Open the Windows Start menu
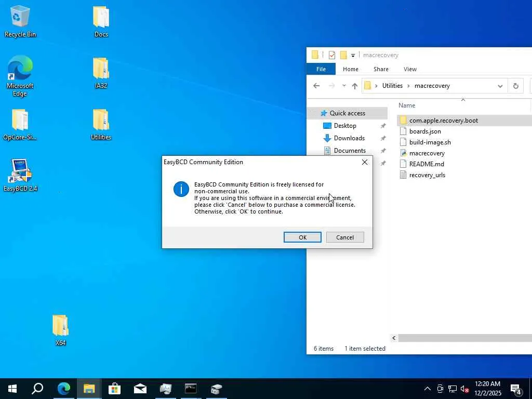 [12, 389]
